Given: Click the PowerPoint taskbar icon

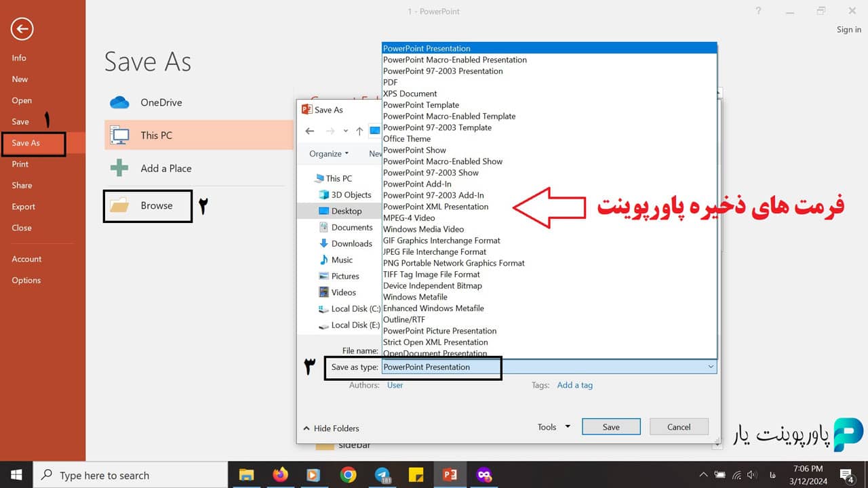Looking at the screenshot, I should [450, 474].
